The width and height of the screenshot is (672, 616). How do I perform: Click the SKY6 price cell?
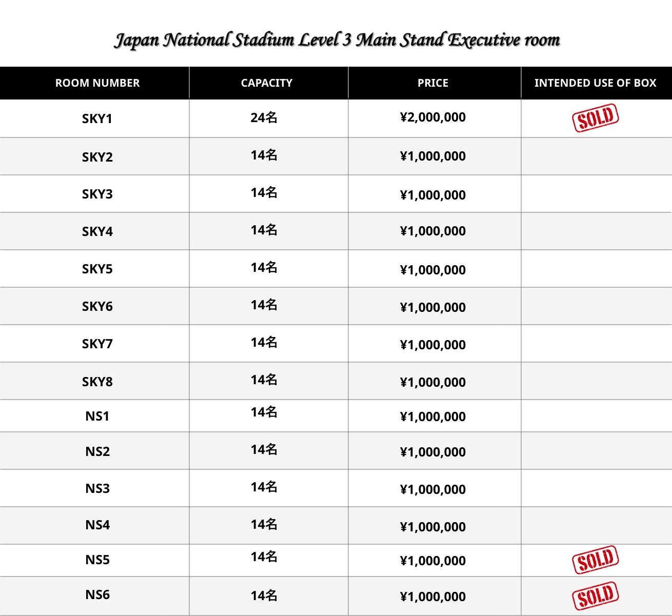pos(433,307)
